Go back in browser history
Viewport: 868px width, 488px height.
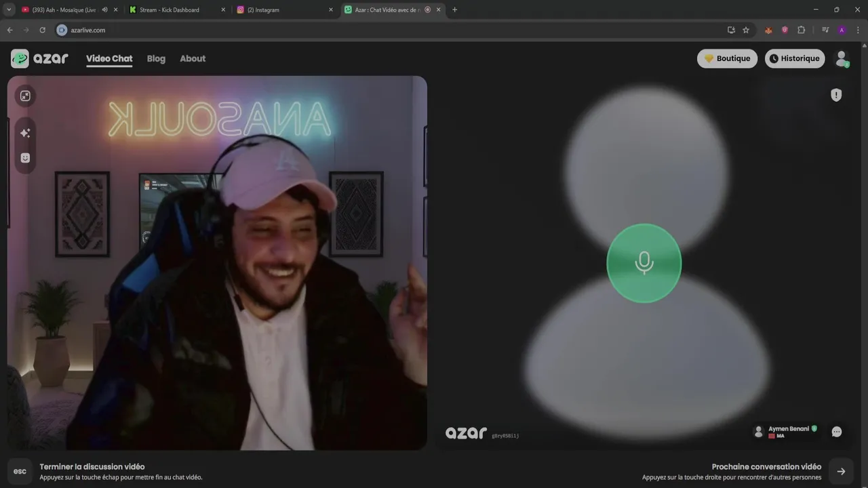pyautogui.click(x=9, y=30)
